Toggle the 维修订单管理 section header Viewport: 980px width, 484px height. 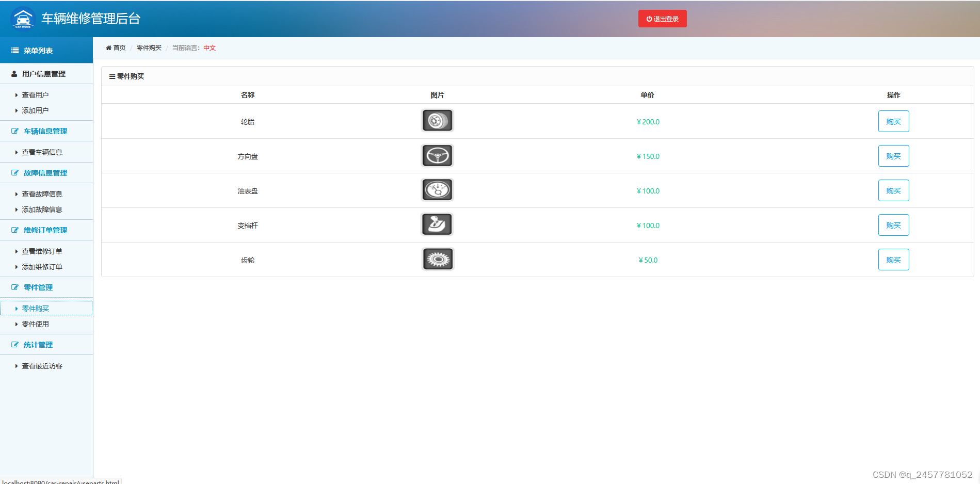pos(46,230)
